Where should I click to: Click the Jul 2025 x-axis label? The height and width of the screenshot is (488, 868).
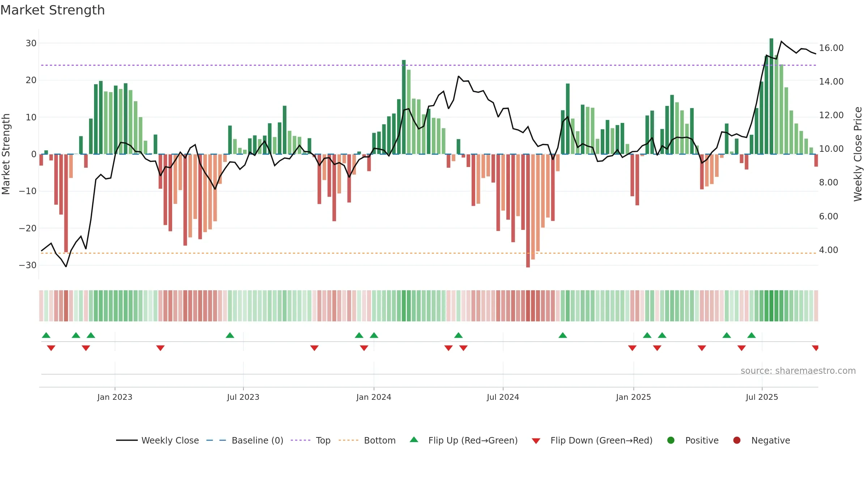click(762, 397)
